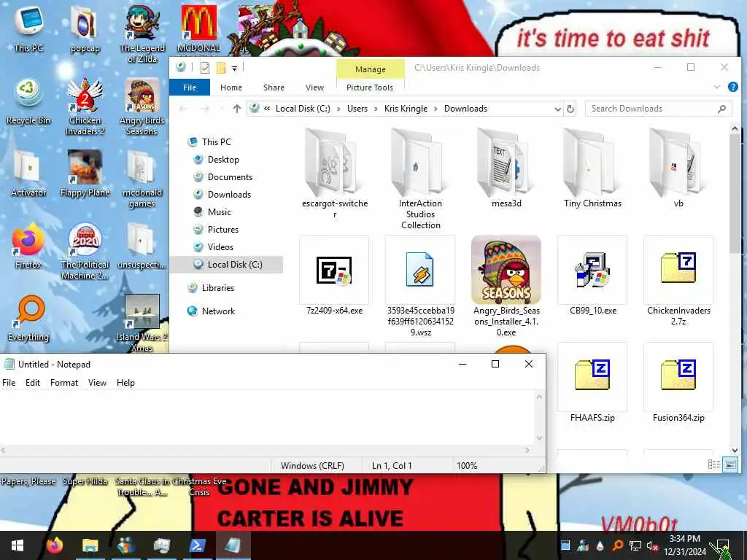Open the vb folder in Downloads
747x560 pixels.
tap(678, 168)
